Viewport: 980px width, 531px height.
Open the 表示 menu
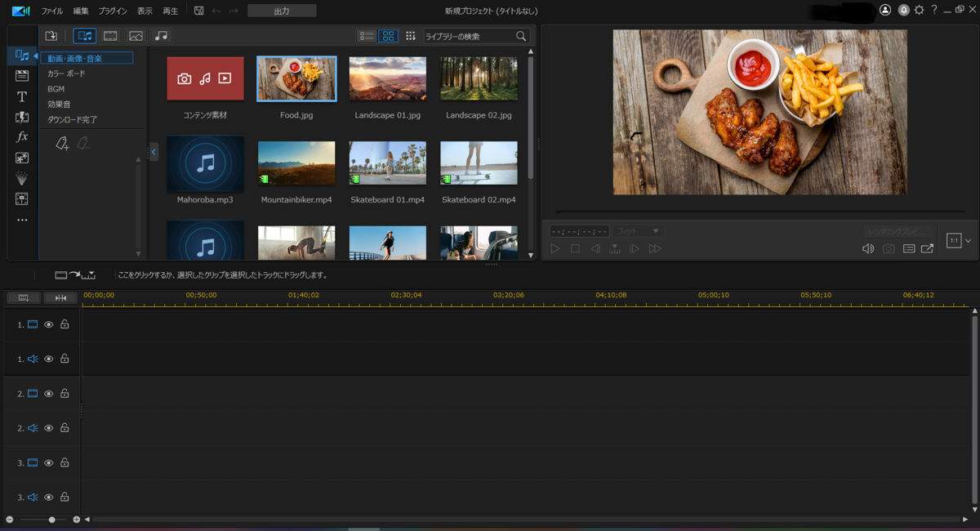click(x=145, y=11)
